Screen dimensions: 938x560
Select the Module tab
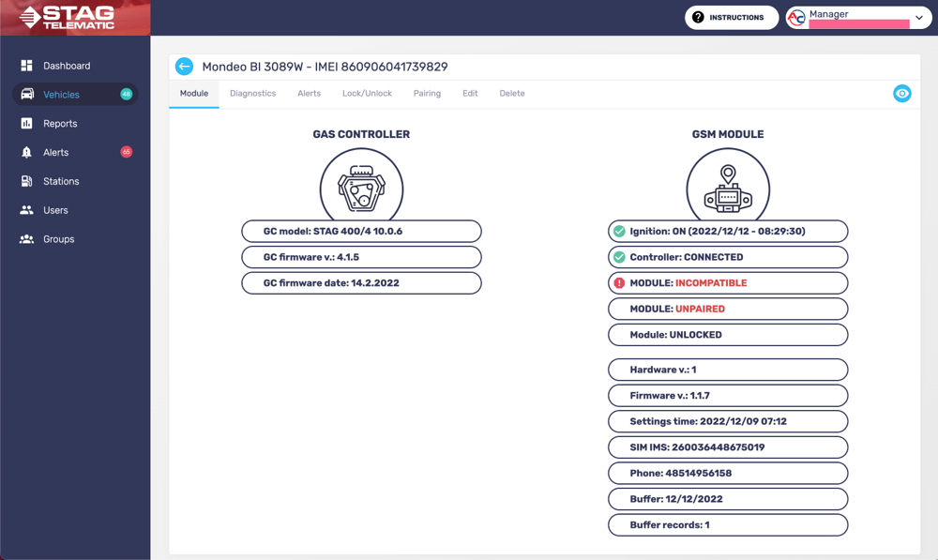click(194, 94)
